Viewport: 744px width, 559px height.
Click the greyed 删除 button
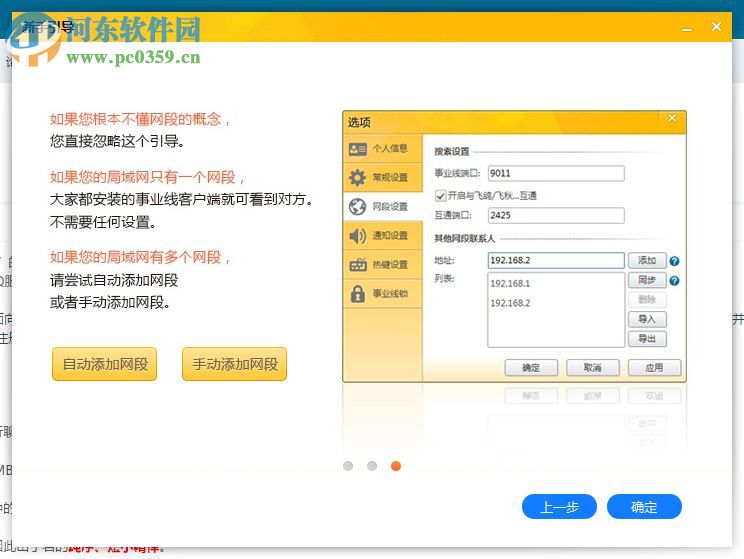click(647, 299)
